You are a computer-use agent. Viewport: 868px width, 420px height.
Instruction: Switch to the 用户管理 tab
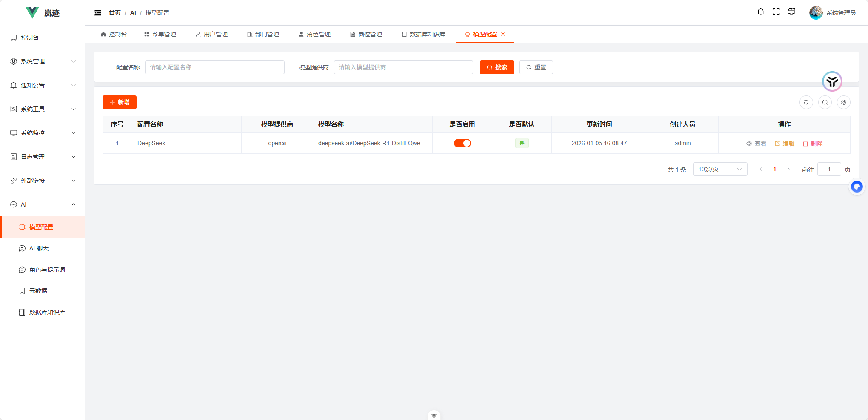(x=211, y=34)
